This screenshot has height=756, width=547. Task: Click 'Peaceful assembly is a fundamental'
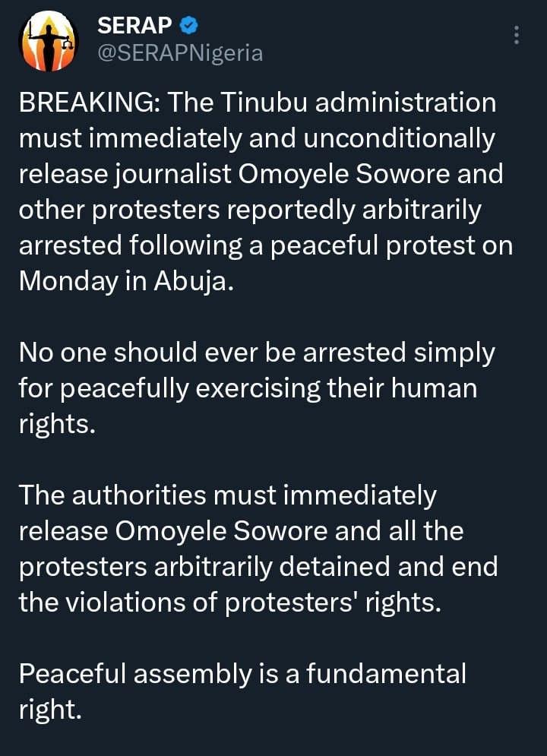pyautogui.click(x=242, y=673)
